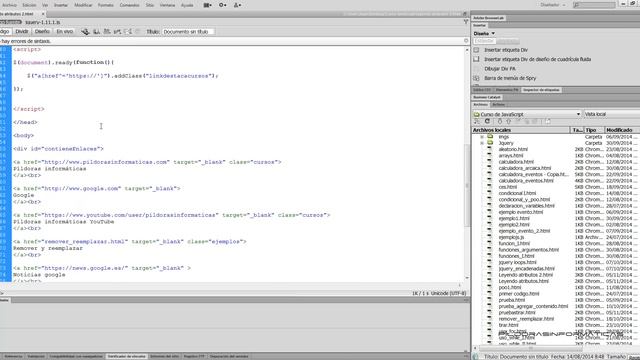The height and width of the screenshot is (360, 640).
Task: Open the layout icon dropdown in menu bar
Action: [x=207, y=5]
